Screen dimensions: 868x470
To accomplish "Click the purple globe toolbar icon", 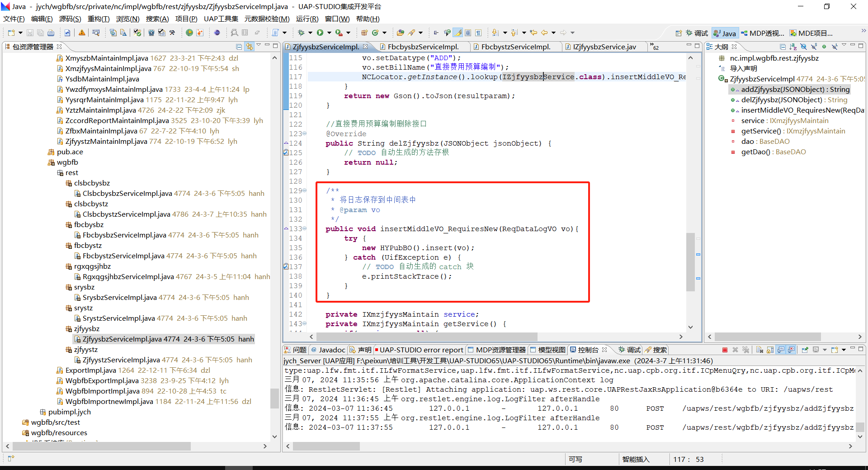I will (x=217, y=33).
